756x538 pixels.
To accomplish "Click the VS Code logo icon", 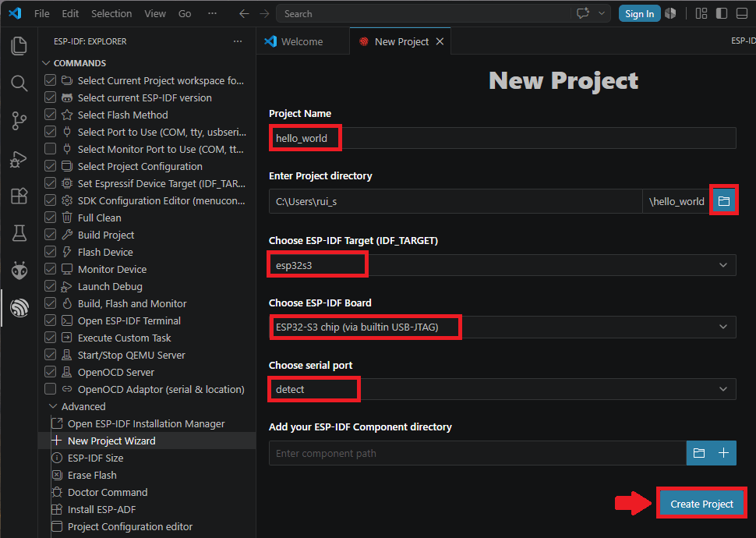I will coord(15,13).
